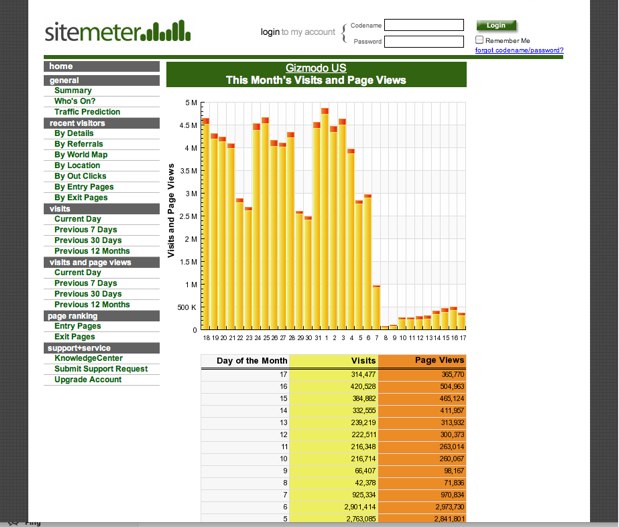Click page views value 970,834

452,495
